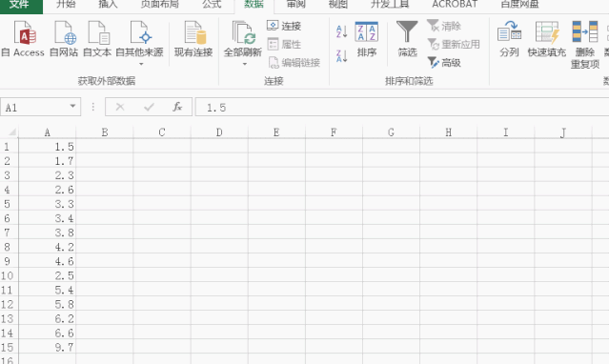Switch to the Developer (开发工具) tab
Screen dimensions: 609x364
click(390, 5)
